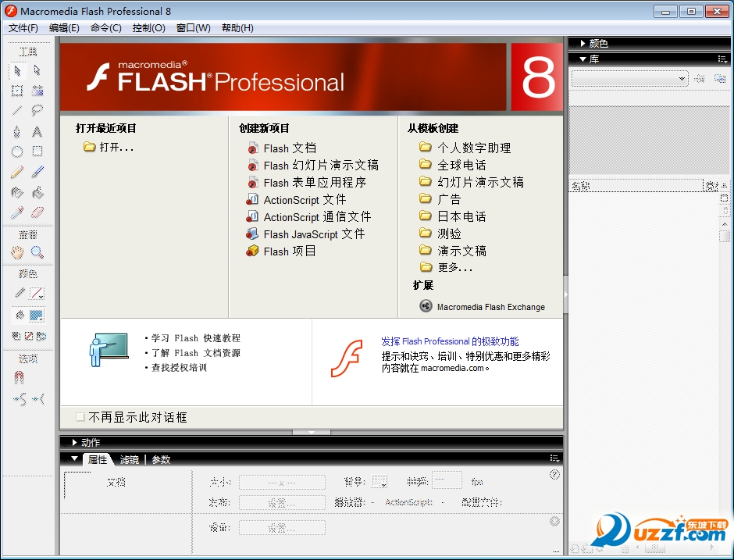The height and width of the screenshot is (560, 734).
Task: Select the Pencil tool
Action: click(x=17, y=172)
